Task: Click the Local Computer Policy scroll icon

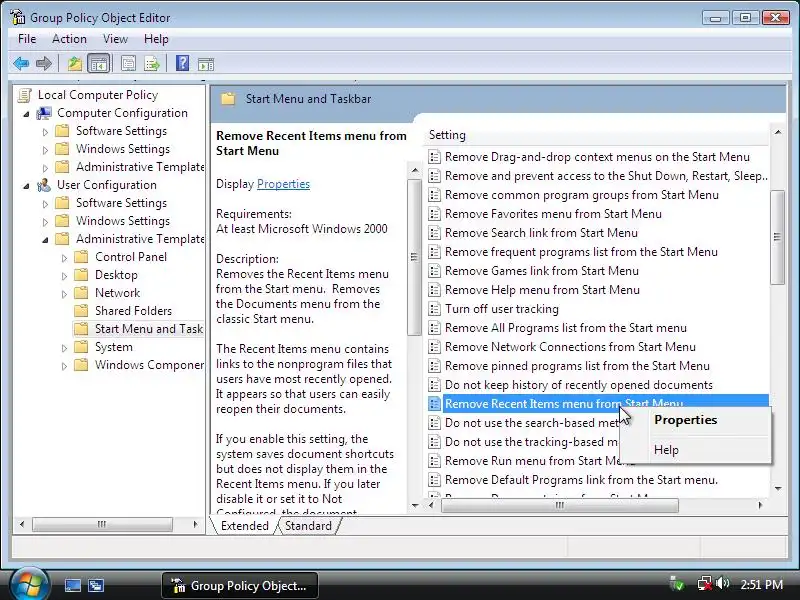Action: point(24,95)
